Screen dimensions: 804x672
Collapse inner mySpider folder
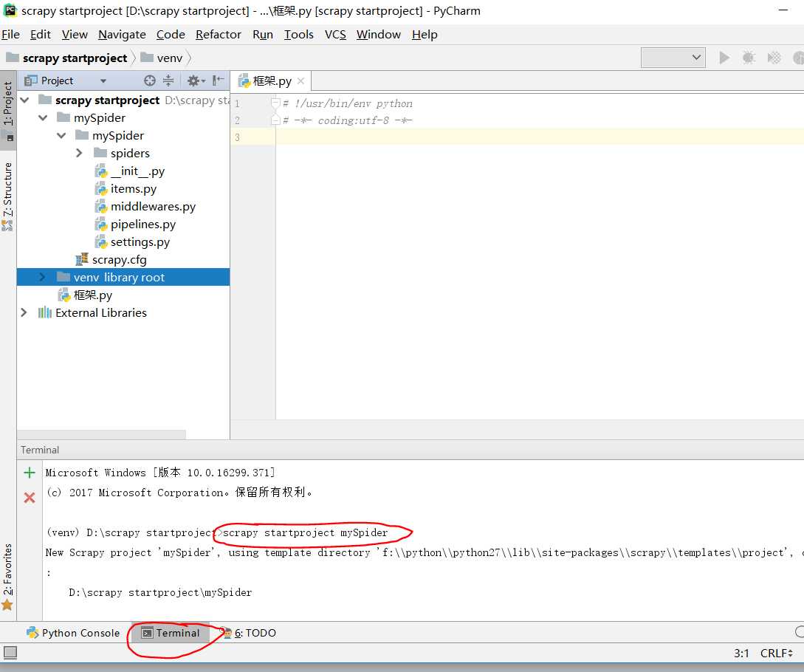pyautogui.click(x=61, y=135)
